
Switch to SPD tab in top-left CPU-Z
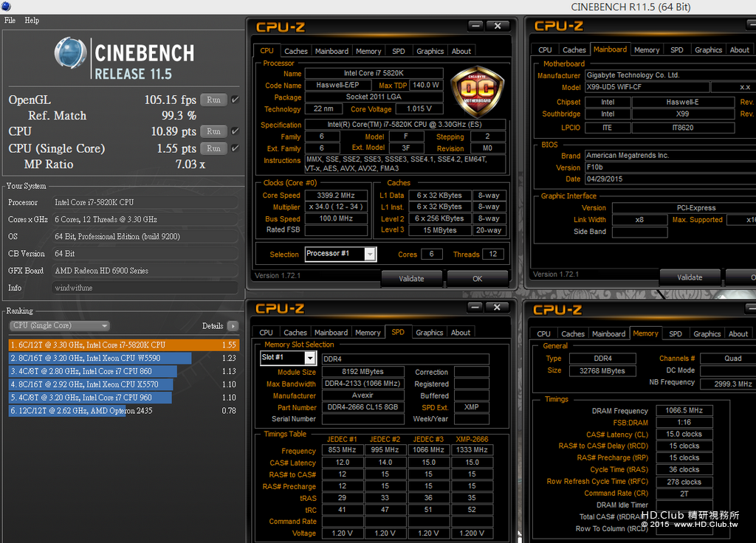point(399,51)
